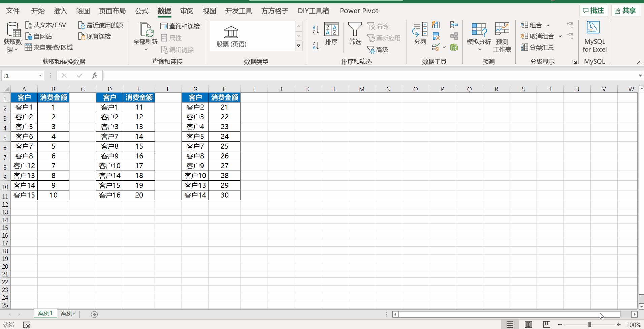Open the Name Box dropdown arrow
644x329 pixels.
(x=40, y=76)
